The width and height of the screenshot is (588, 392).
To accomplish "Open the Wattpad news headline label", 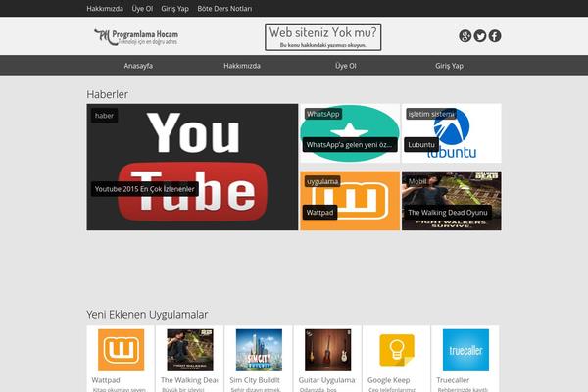I will click(319, 213).
